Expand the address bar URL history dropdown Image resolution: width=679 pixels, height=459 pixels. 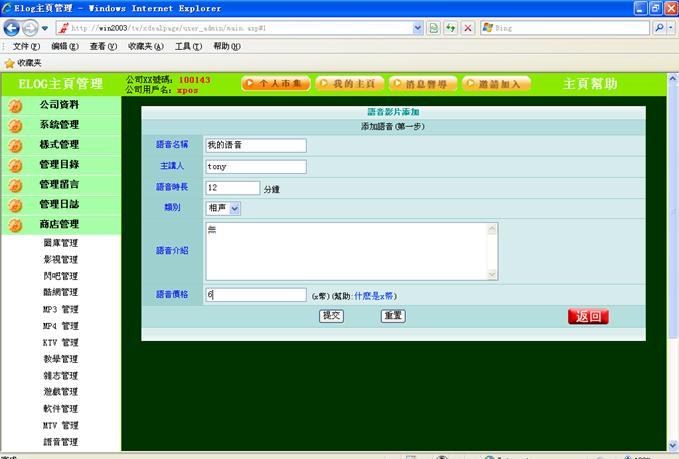[417, 28]
